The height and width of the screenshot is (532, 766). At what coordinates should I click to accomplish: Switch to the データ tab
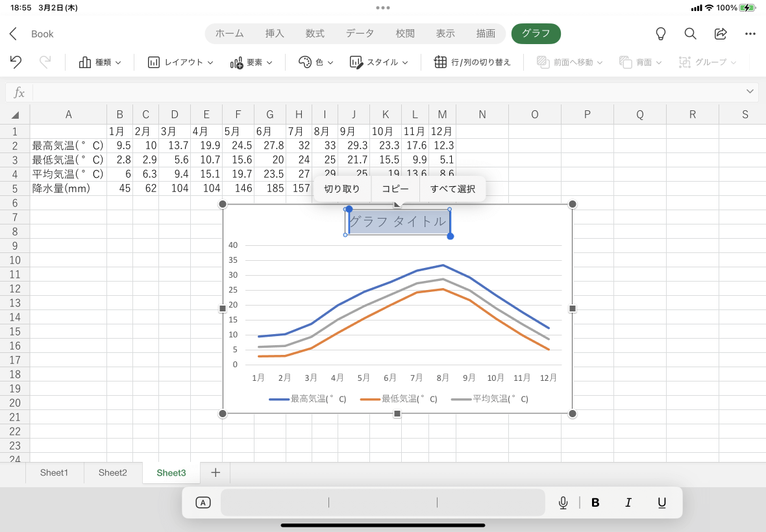click(360, 33)
